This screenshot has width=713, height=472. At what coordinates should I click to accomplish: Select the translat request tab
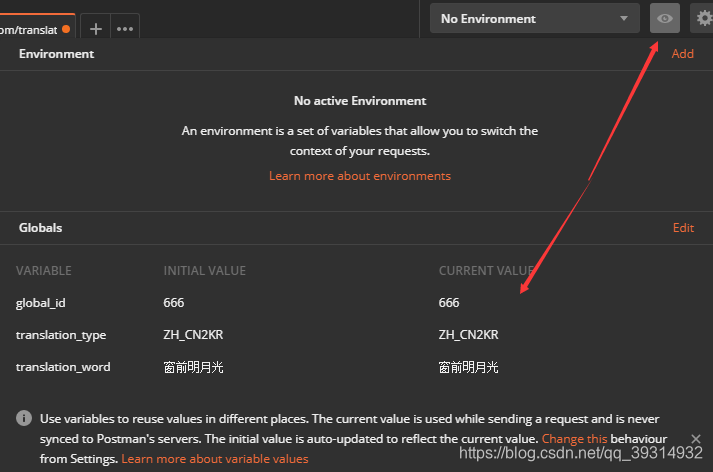tap(36, 28)
